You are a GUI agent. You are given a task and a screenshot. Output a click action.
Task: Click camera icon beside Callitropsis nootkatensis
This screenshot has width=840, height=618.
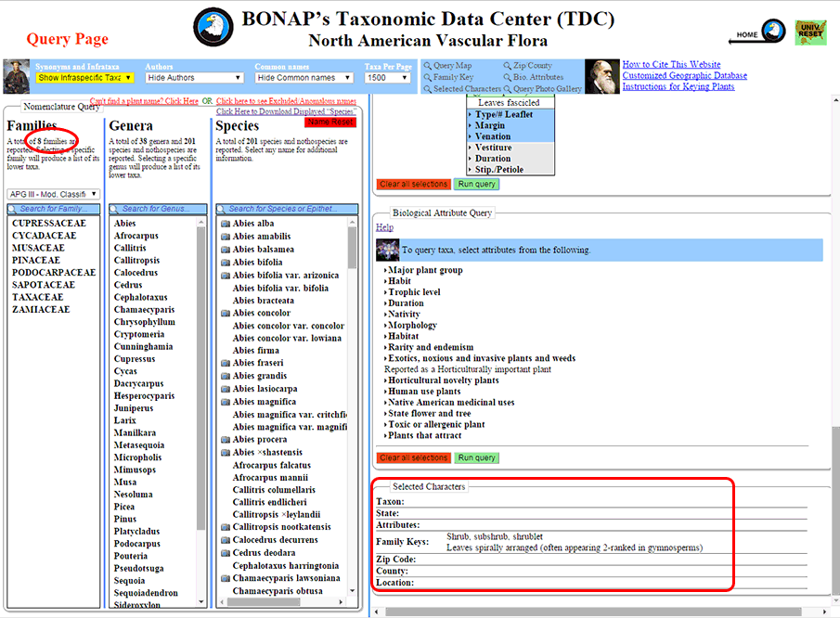(226, 527)
